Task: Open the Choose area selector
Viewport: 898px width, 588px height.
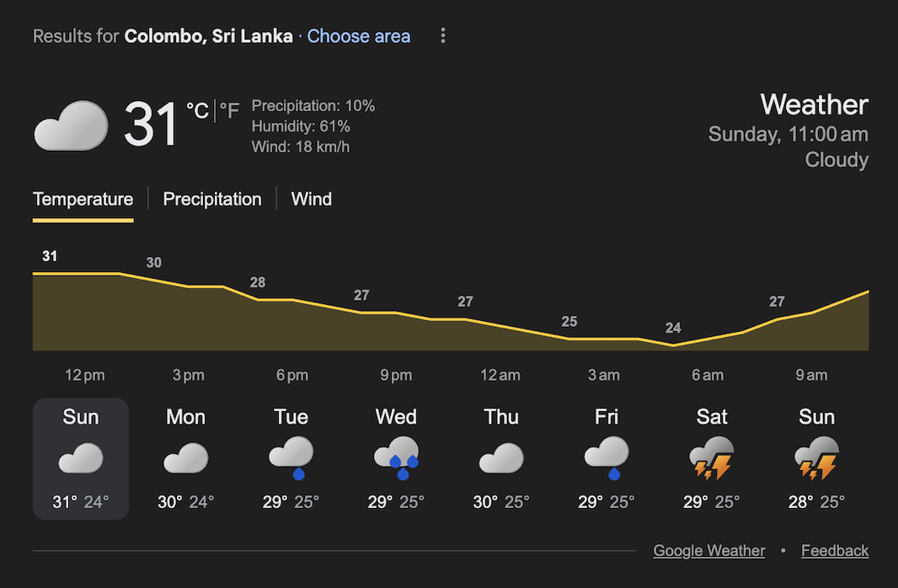Action: coord(358,36)
